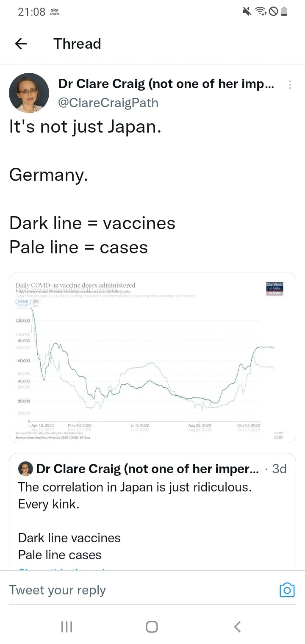This screenshot has width=305, height=644.
Task: Tap the do-not-disturb status icon
Action: [273, 11]
